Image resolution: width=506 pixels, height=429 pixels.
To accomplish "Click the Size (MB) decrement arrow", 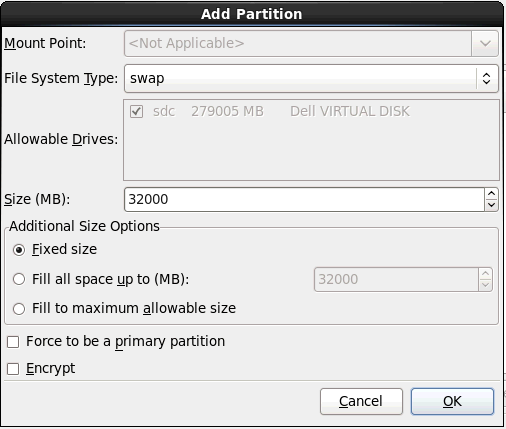I will pos(491,205).
